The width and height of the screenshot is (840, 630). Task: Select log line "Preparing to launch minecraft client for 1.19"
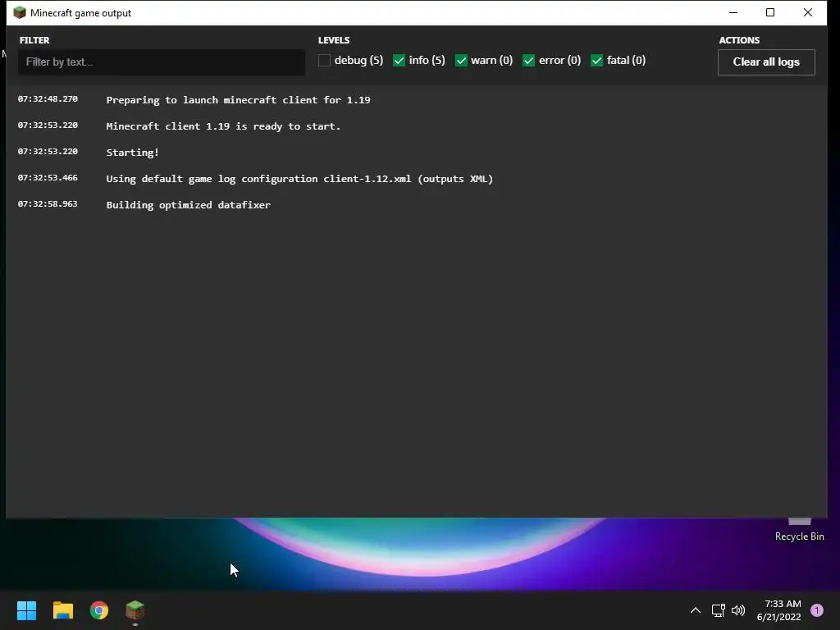pyautogui.click(x=239, y=100)
